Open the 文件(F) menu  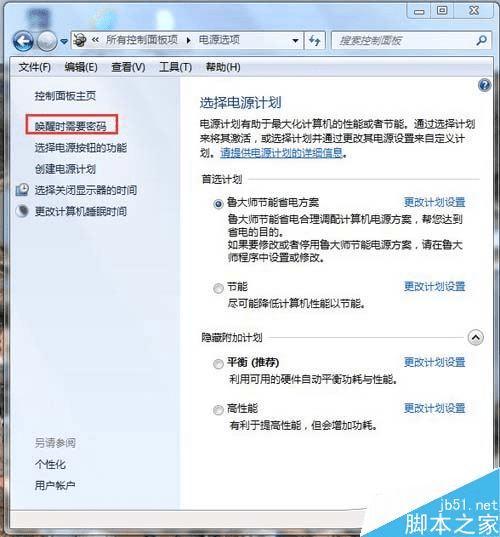point(35,67)
